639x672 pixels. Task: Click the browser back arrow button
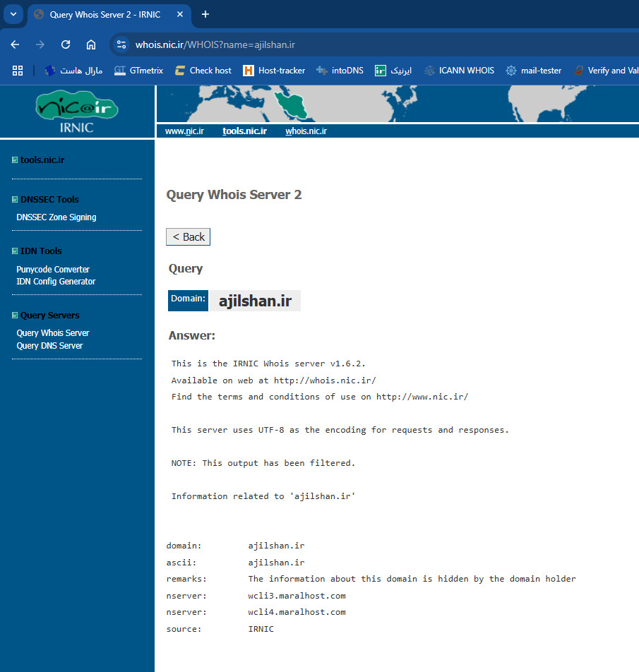(x=15, y=44)
